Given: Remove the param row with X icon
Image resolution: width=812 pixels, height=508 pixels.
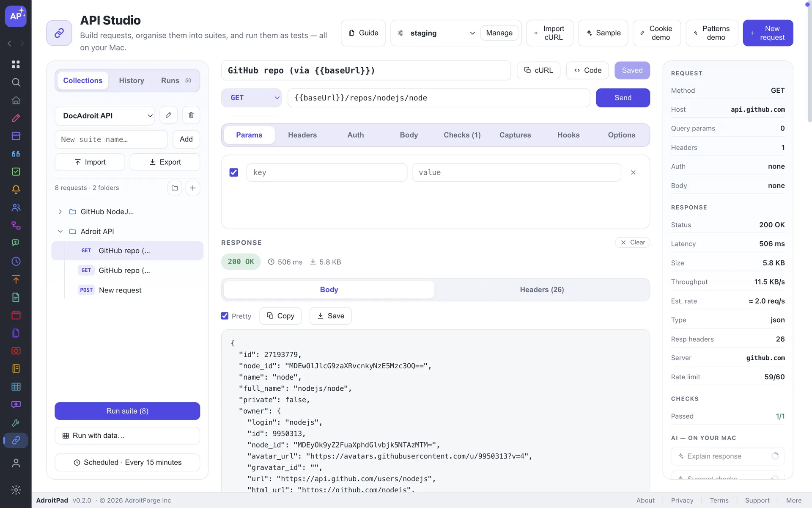Looking at the screenshot, I should pos(633,172).
